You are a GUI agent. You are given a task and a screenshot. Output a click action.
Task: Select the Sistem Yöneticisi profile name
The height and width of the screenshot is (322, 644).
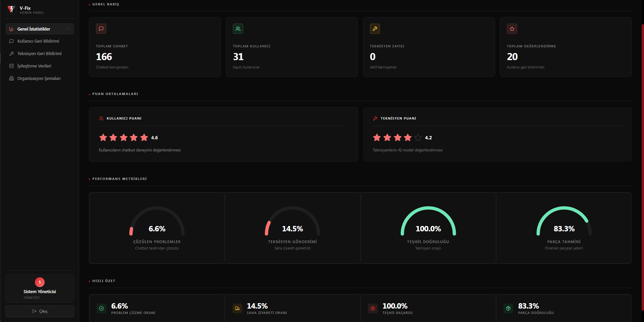(x=40, y=291)
